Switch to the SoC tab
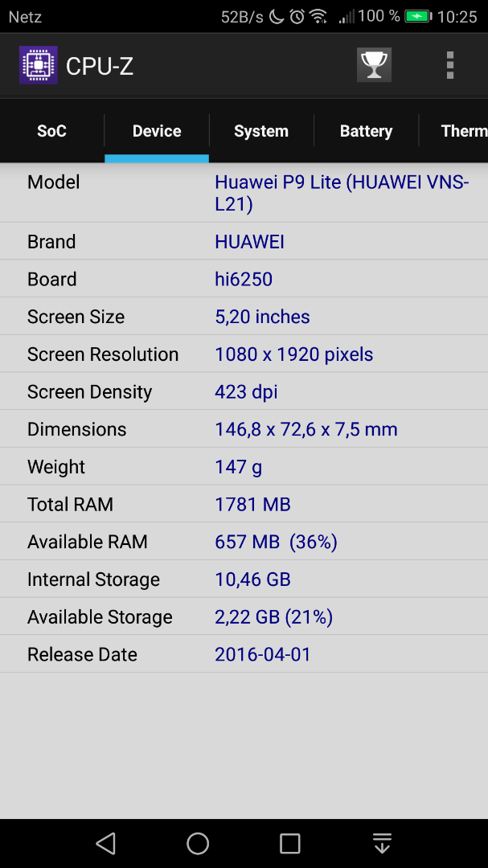 (52, 131)
